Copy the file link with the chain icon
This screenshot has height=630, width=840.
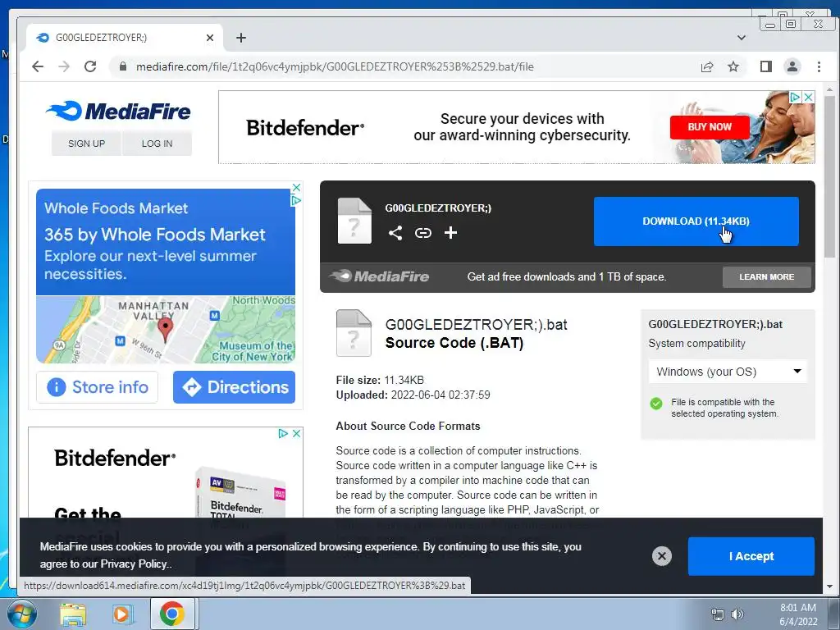423,232
